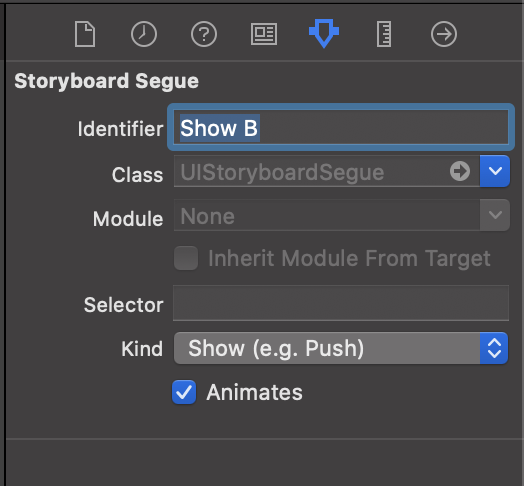Open the Kind popup menu
The height and width of the screenshot is (486, 524).
(x=341, y=348)
